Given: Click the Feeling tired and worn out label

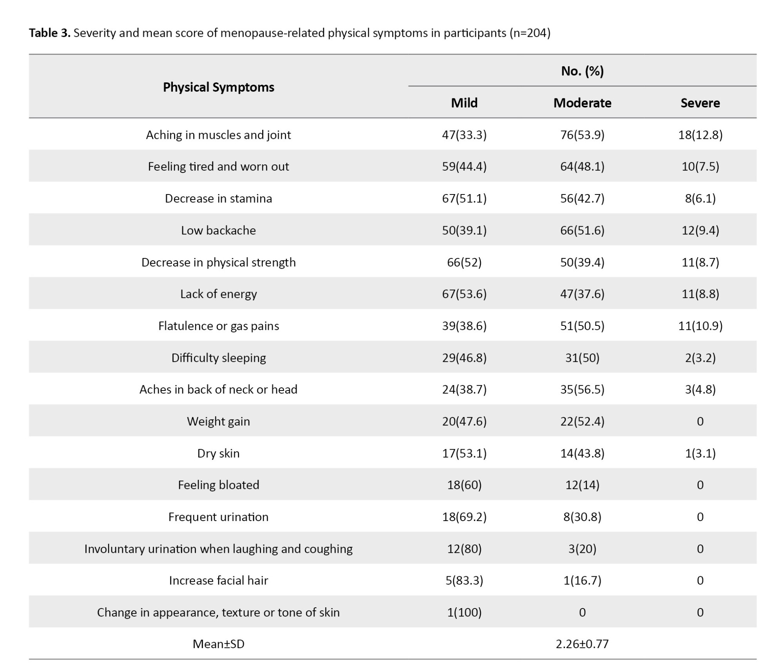Looking at the screenshot, I should tap(218, 167).
